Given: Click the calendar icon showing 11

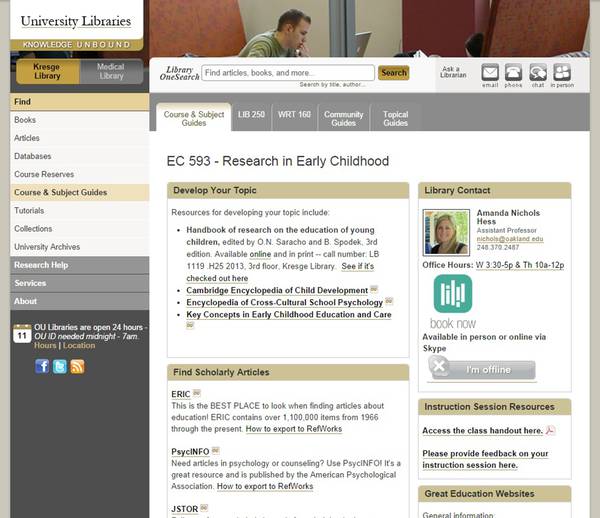Looking at the screenshot, I should click(x=22, y=334).
